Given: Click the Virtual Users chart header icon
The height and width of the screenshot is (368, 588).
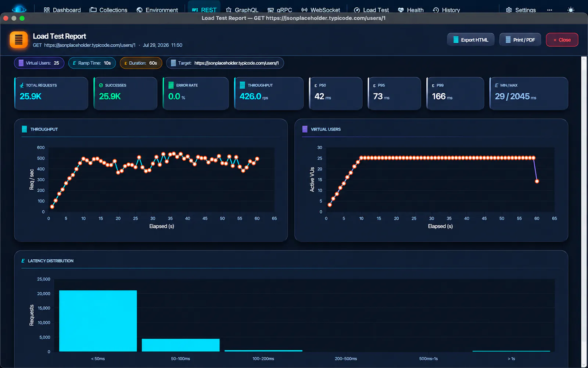Looking at the screenshot, I should tap(305, 129).
